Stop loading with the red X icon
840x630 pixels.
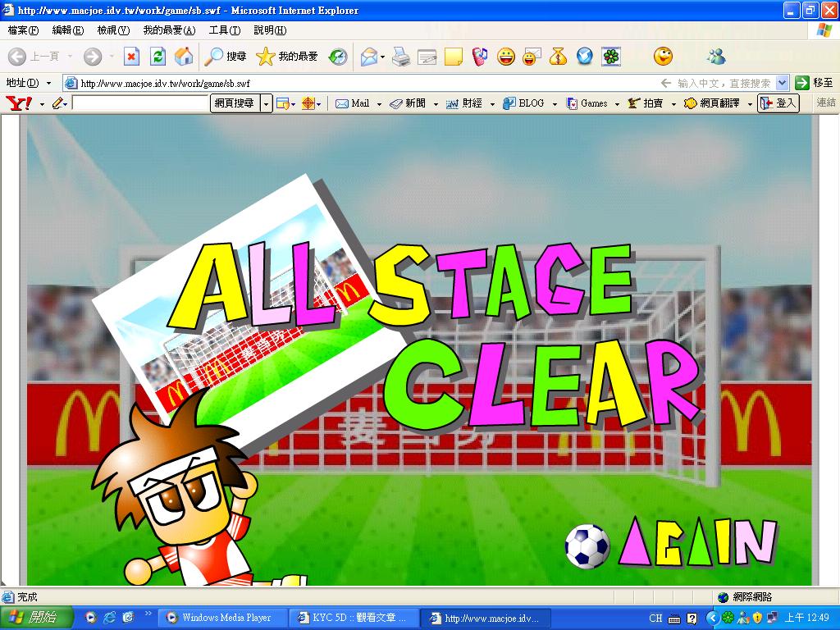[x=131, y=57]
